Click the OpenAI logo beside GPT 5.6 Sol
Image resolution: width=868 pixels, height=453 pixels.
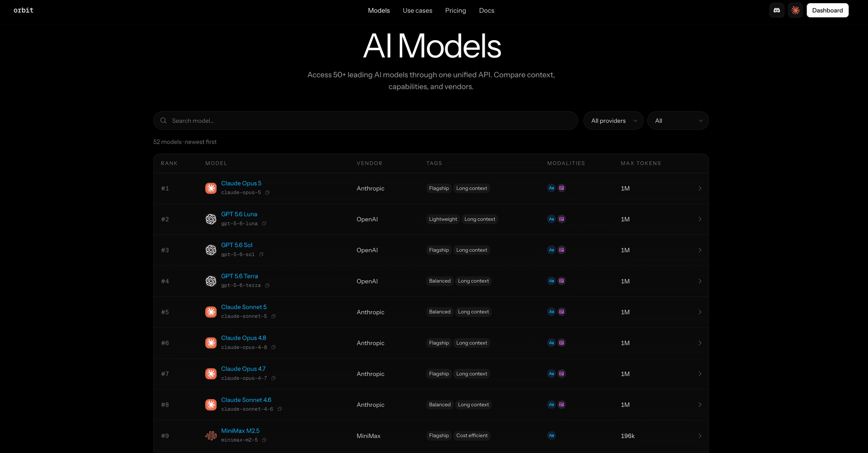[211, 250]
